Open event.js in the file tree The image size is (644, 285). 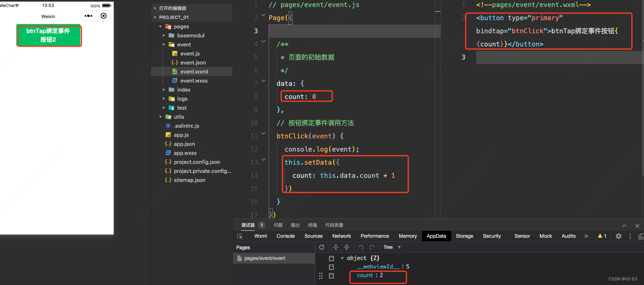190,54
